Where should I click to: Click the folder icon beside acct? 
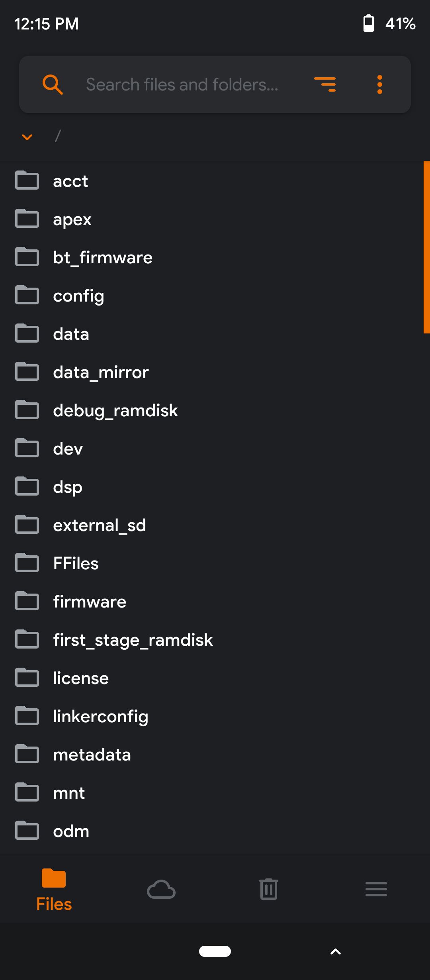click(27, 180)
